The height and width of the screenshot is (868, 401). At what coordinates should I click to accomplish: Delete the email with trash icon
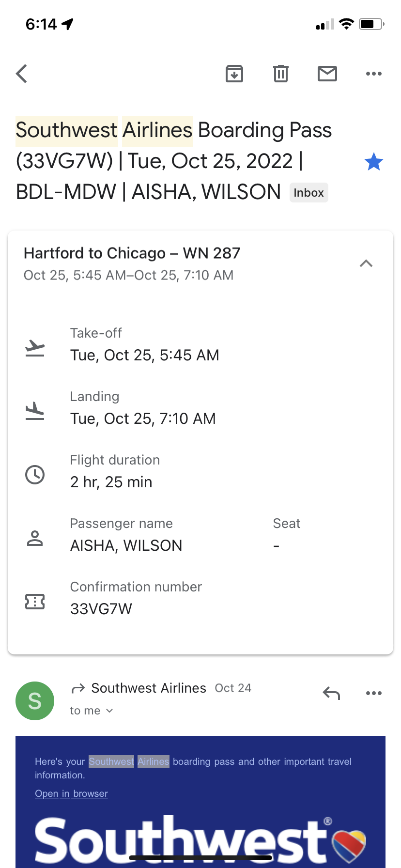click(x=281, y=74)
